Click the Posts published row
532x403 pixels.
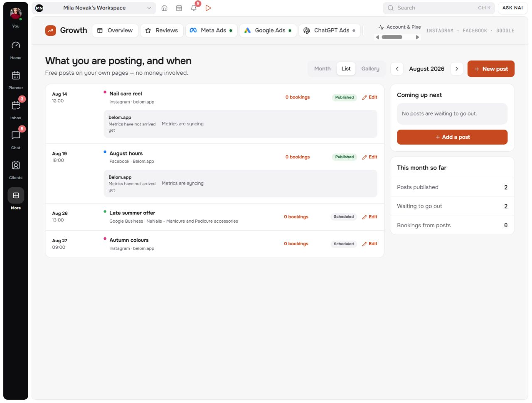tap(452, 187)
